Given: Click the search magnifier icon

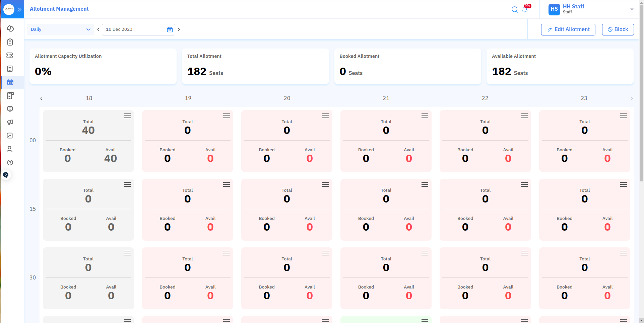Looking at the screenshot, I should coord(515,10).
